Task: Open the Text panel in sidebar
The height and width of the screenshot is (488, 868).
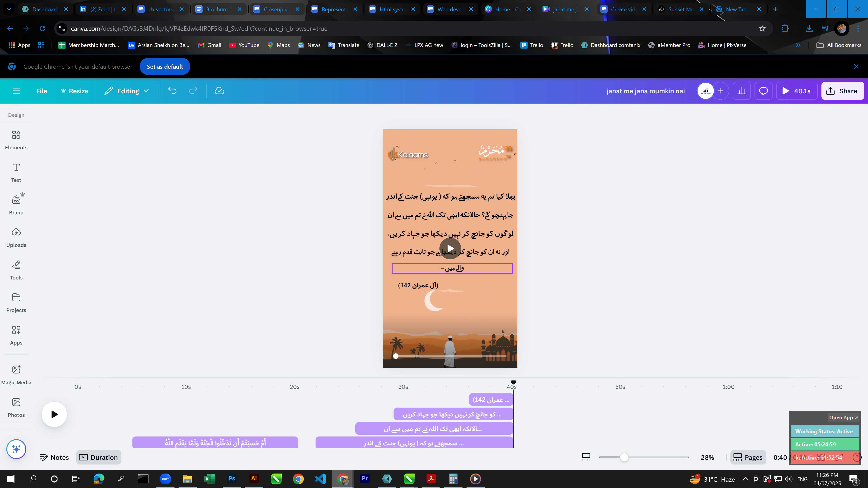Action: (16, 172)
